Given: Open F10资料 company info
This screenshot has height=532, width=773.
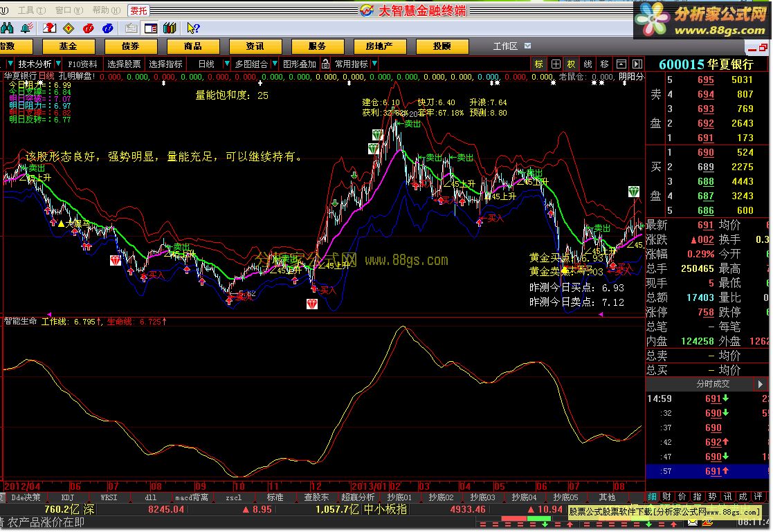Looking at the screenshot, I should click(x=82, y=64).
